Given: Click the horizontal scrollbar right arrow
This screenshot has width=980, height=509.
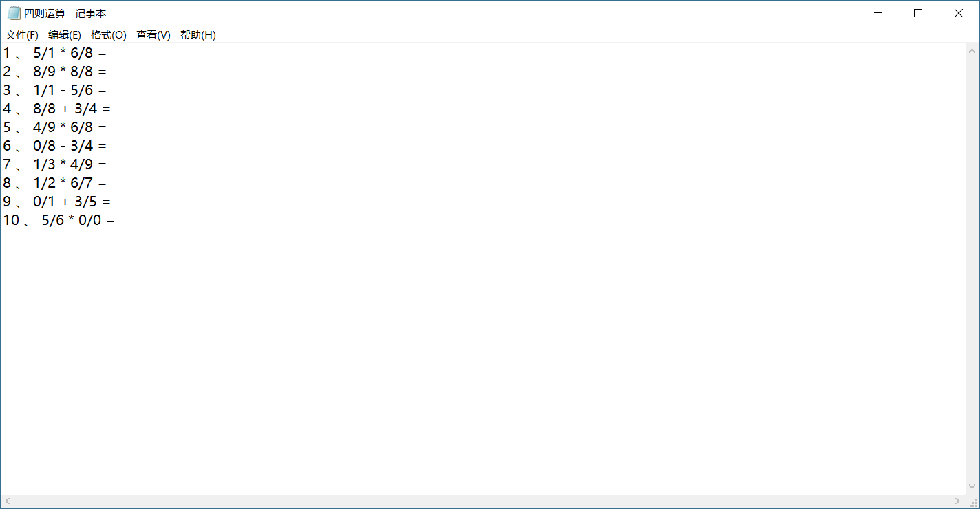Looking at the screenshot, I should (957, 501).
